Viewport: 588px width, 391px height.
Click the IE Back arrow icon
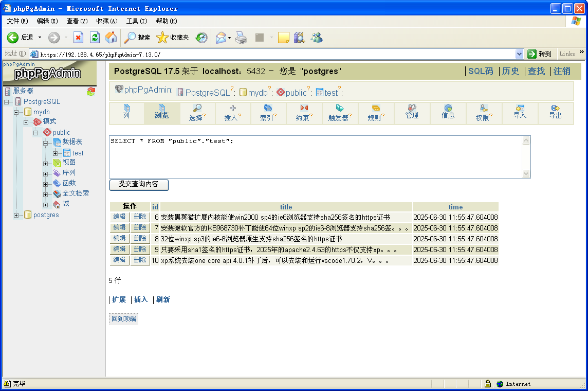pyautogui.click(x=13, y=38)
